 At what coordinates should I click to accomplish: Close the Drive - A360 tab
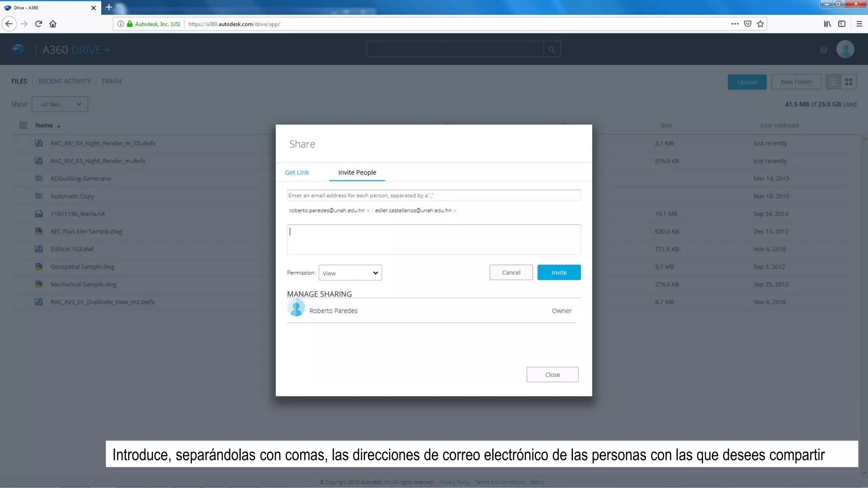tap(93, 8)
